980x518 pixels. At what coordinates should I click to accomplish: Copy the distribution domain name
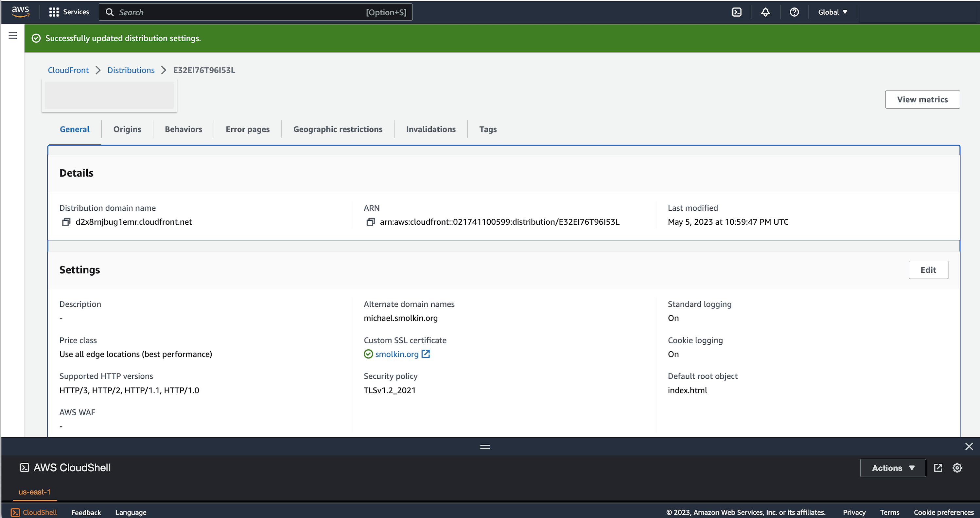[66, 222]
